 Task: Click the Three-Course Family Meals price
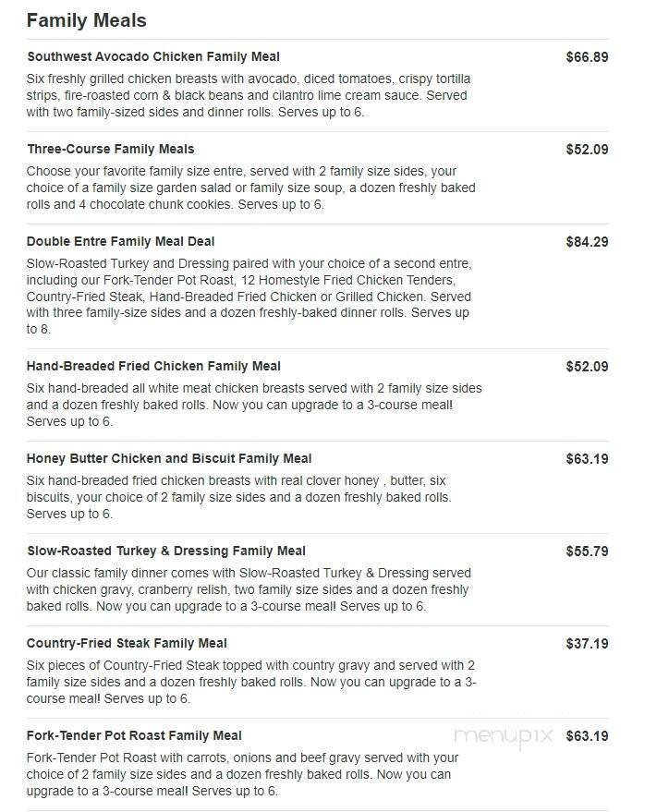pyautogui.click(x=587, y=150)
